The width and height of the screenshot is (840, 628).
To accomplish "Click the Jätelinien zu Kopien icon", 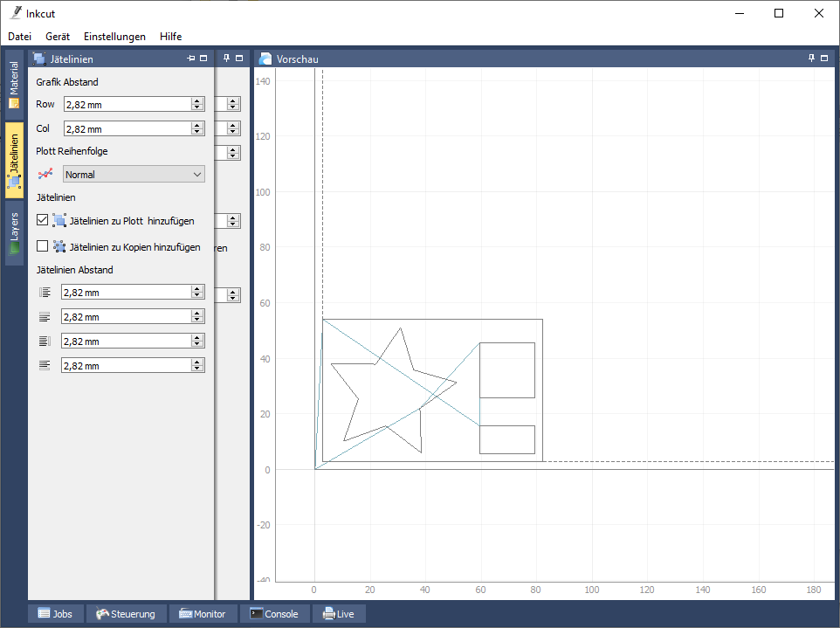I will coord(59,247).
